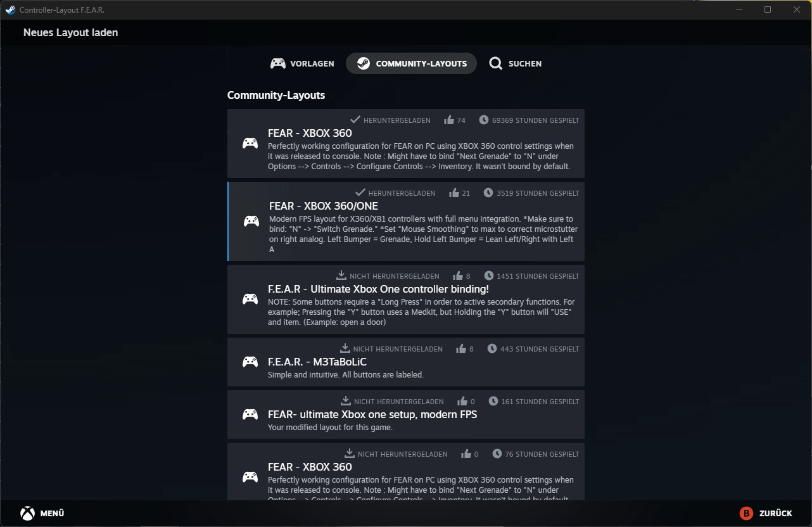Click the magnifier icon beside Suchen
This screenshot has width=812, height=527.
(496, 63)
